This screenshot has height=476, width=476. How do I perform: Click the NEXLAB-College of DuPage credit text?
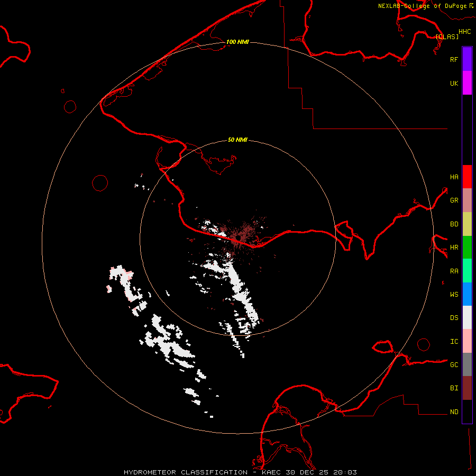423,6
